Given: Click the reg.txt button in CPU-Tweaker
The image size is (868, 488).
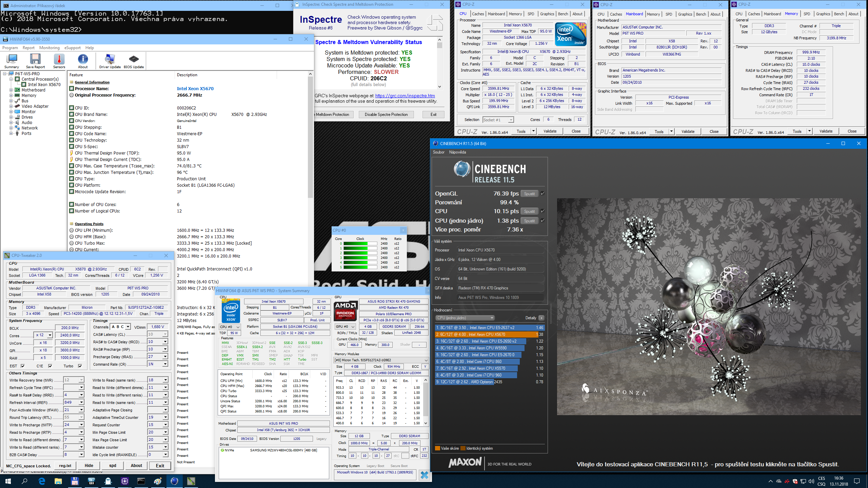Looking at the screenshot, I should [65, 466].
